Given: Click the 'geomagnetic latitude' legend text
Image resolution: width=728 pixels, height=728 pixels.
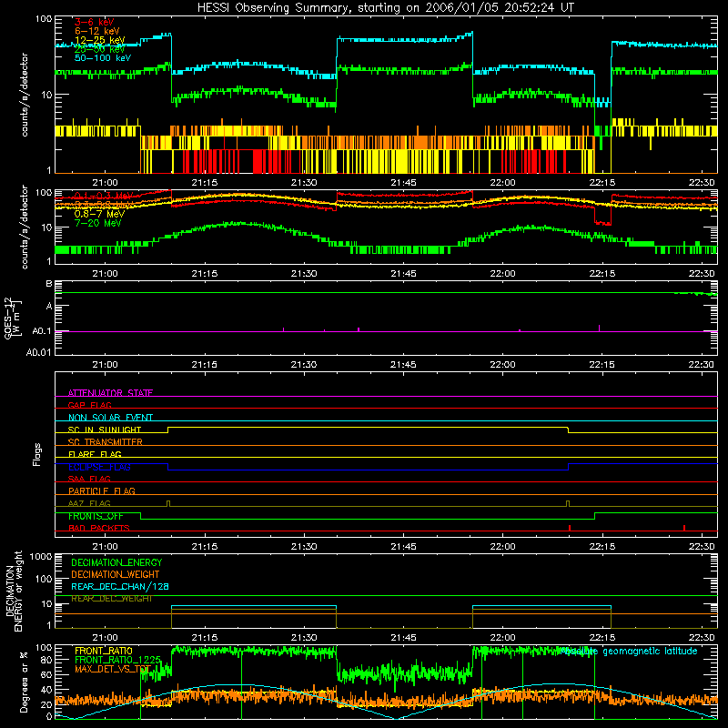Looking at the screenshot, I should click(650, 652).
